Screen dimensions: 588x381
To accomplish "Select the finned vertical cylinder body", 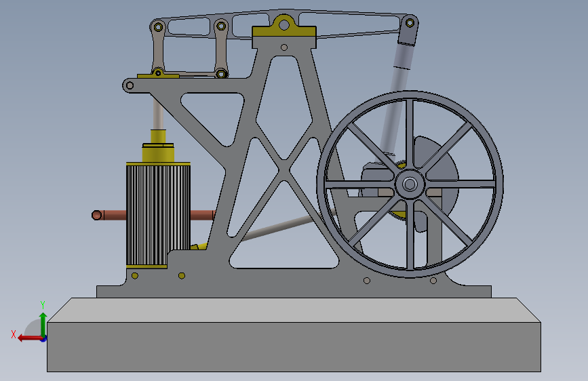I will (x=158, y=214).
